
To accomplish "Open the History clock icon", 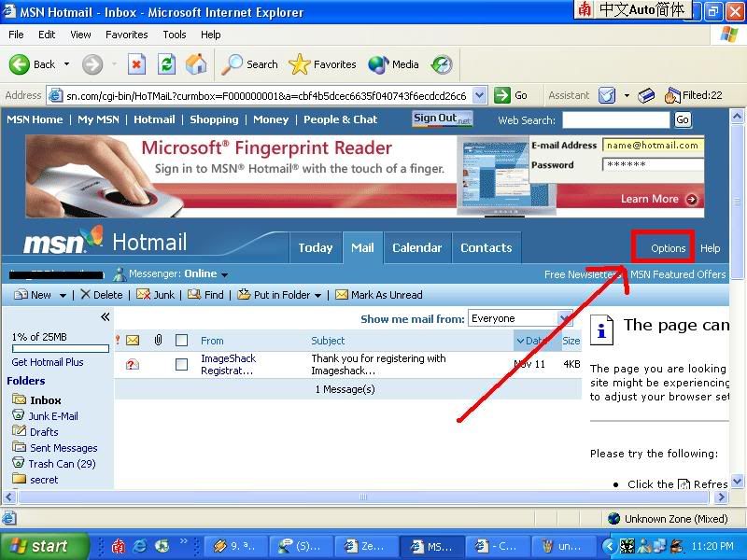I will tap(442, 64).
